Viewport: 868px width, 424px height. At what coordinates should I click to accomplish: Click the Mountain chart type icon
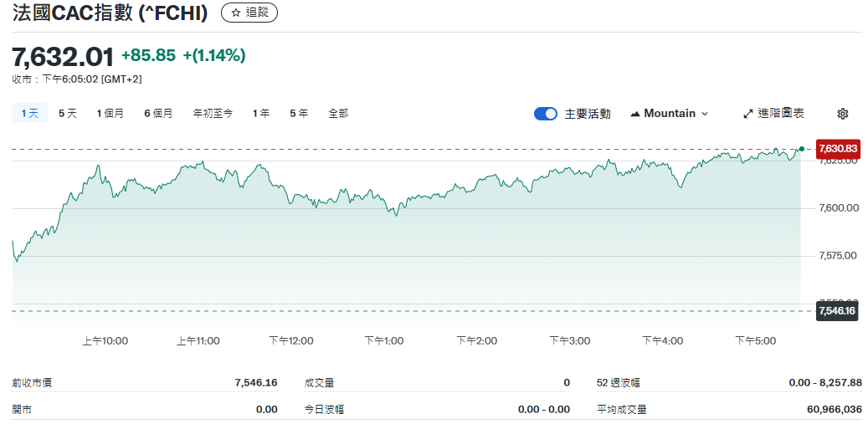pos(635,114)
